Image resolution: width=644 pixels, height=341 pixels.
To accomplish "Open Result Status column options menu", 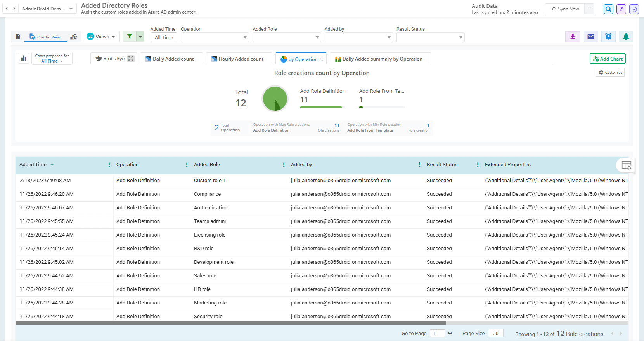I will click(x=478, y=165).
